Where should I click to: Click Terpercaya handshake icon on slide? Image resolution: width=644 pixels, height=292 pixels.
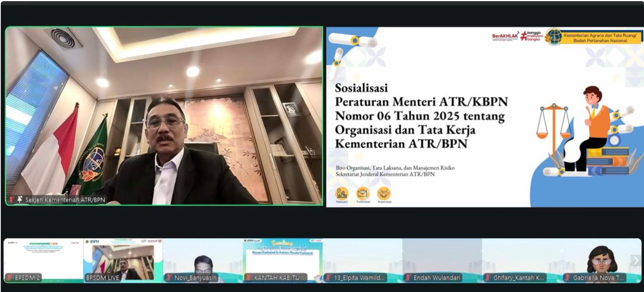coord(384,194)
